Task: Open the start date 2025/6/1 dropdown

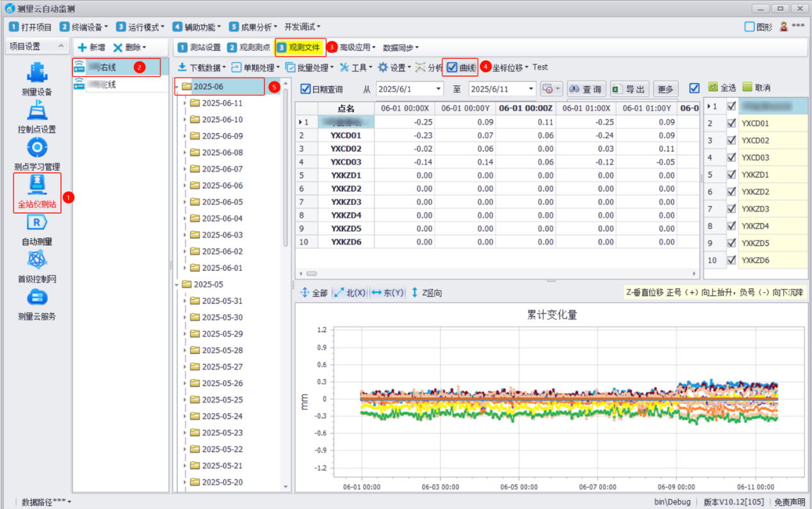Action: point(439,89)
